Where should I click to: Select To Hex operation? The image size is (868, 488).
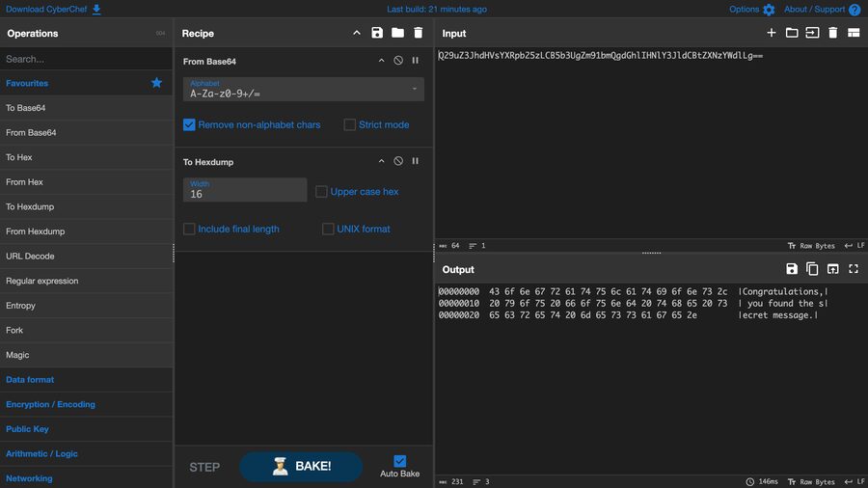coord(87,157)
